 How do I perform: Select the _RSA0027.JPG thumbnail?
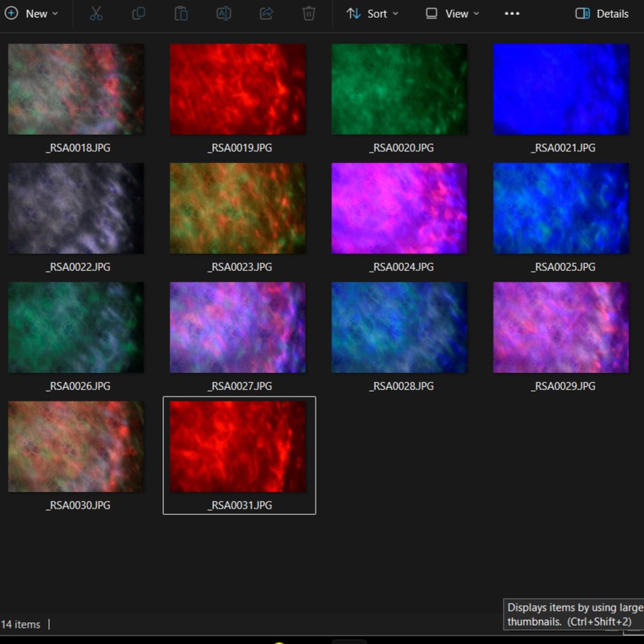[238, 328]
